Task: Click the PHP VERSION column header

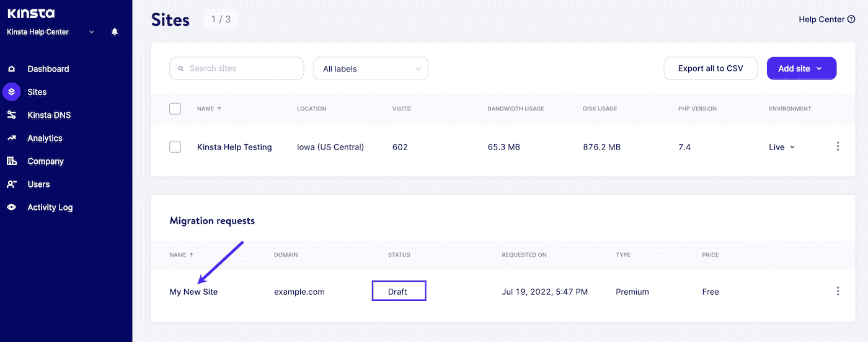Action: [x=697, y=109]
